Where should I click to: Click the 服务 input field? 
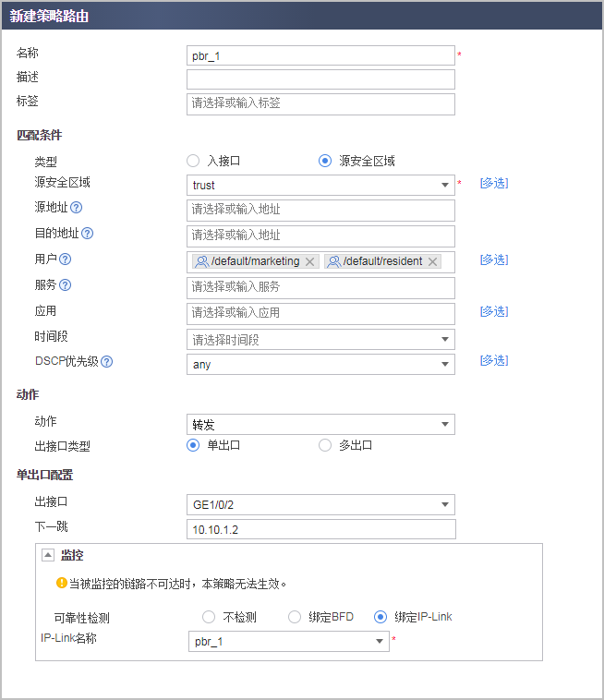click(320, 288)
